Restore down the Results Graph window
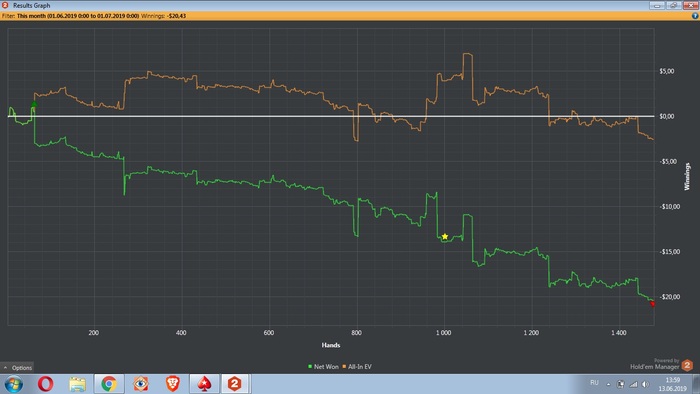This screenshot has width=700, height=394. (x=673, y=5)
